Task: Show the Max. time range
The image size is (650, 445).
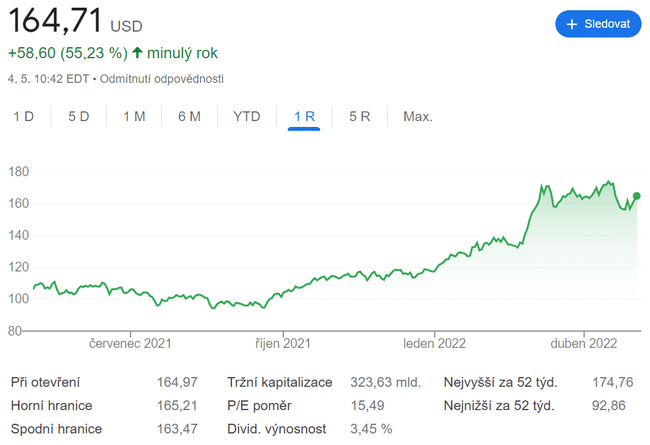Action: (418, 117)
